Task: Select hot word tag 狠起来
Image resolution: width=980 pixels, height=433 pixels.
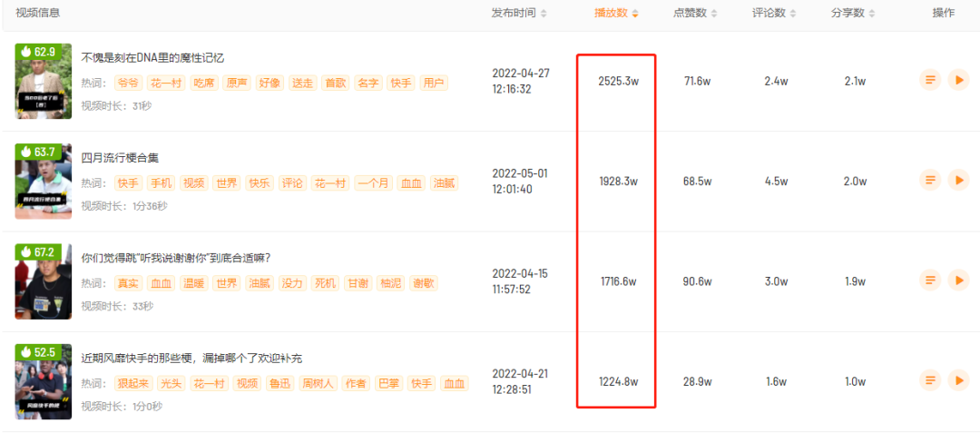Action: pos(133,383)
